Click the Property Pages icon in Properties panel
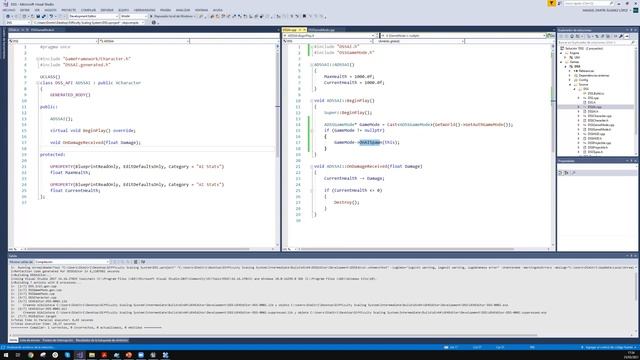Screen dimensions: 640x360 [x=573, y=173]
